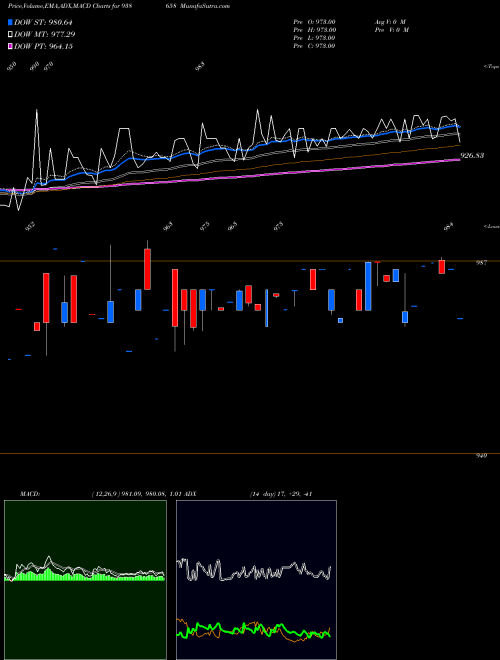Click the 'MACD:' indicator label
500x660 pixels.
[29, 494]
